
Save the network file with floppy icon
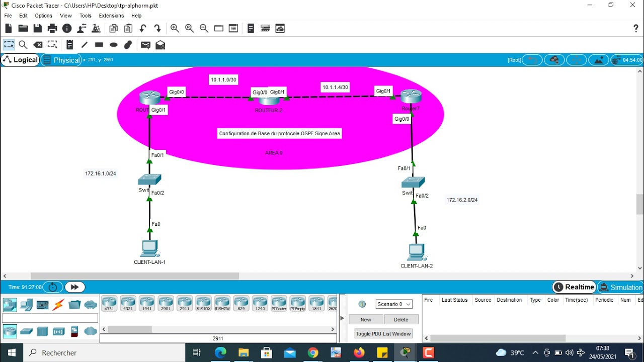tap(38, 29)
